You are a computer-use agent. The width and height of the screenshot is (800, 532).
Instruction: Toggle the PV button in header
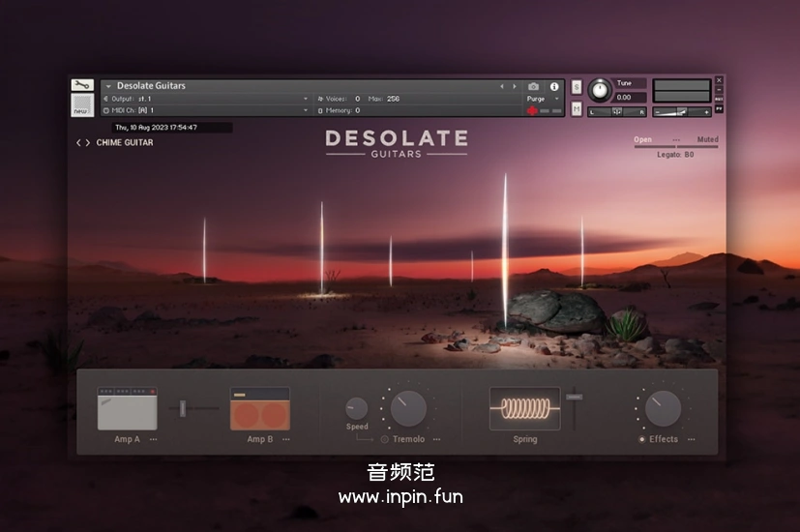coord(719,108)
